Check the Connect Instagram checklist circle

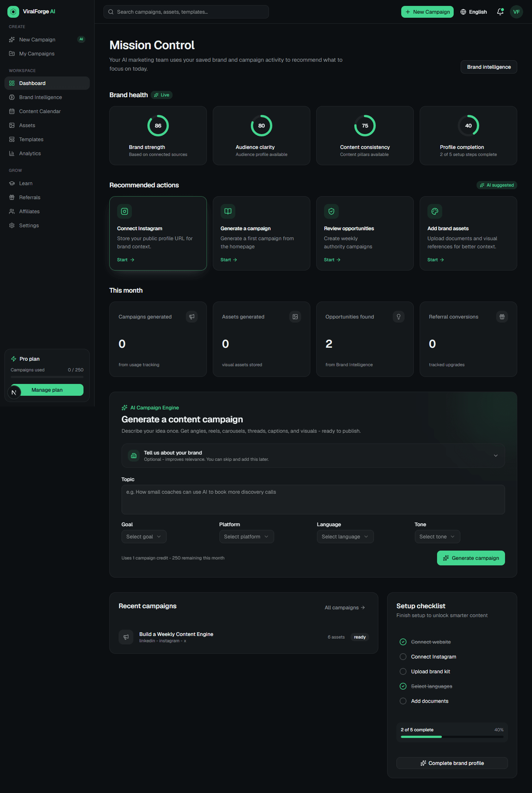(x=403, y=657)
